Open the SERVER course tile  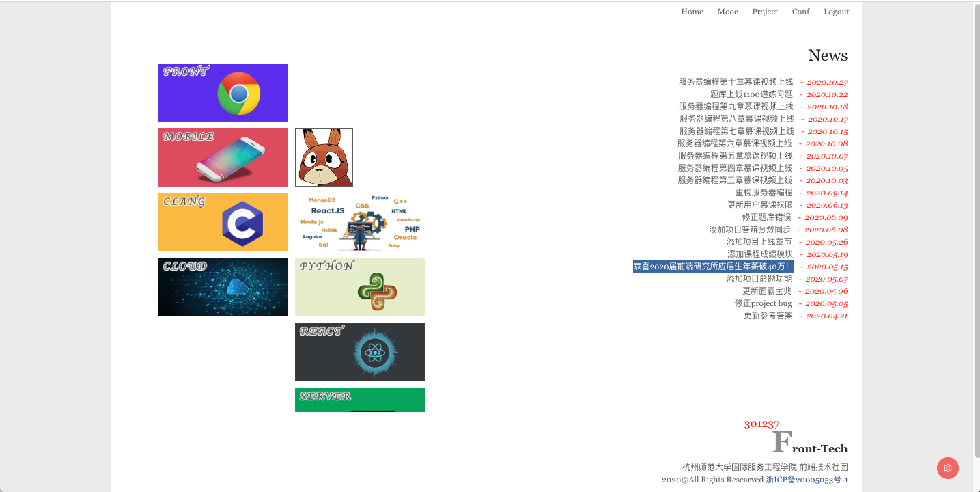click(x=360, y=400)
